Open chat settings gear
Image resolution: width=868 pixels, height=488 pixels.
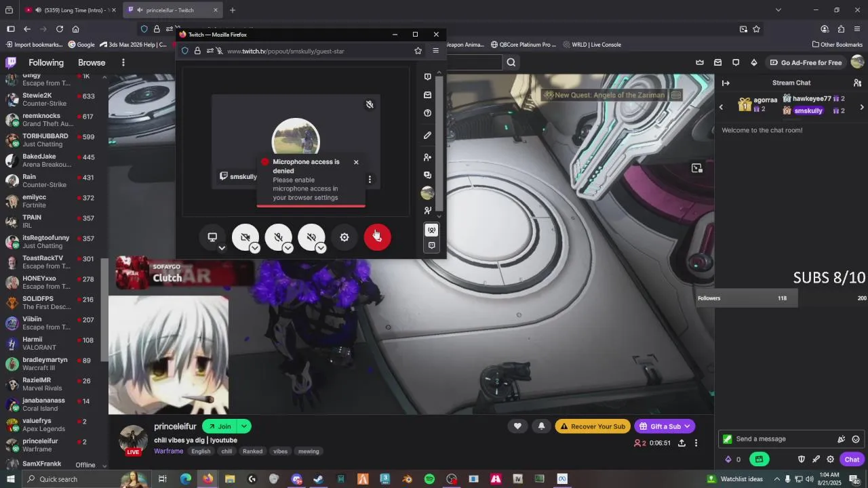(830, 460)
